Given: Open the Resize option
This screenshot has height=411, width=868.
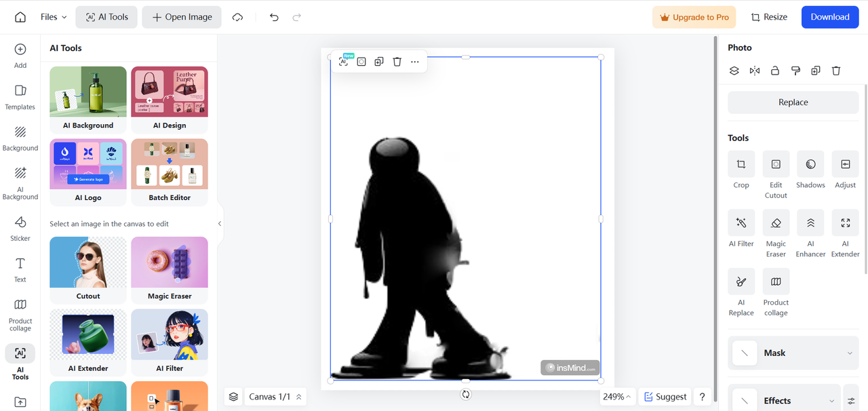Looking at the screenshot, I should [769, 17].
